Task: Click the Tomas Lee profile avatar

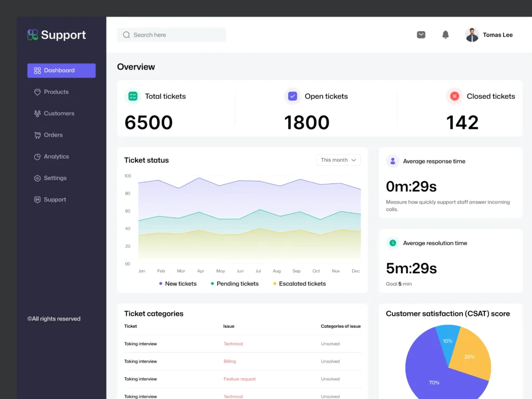Action: coord(472,35)
